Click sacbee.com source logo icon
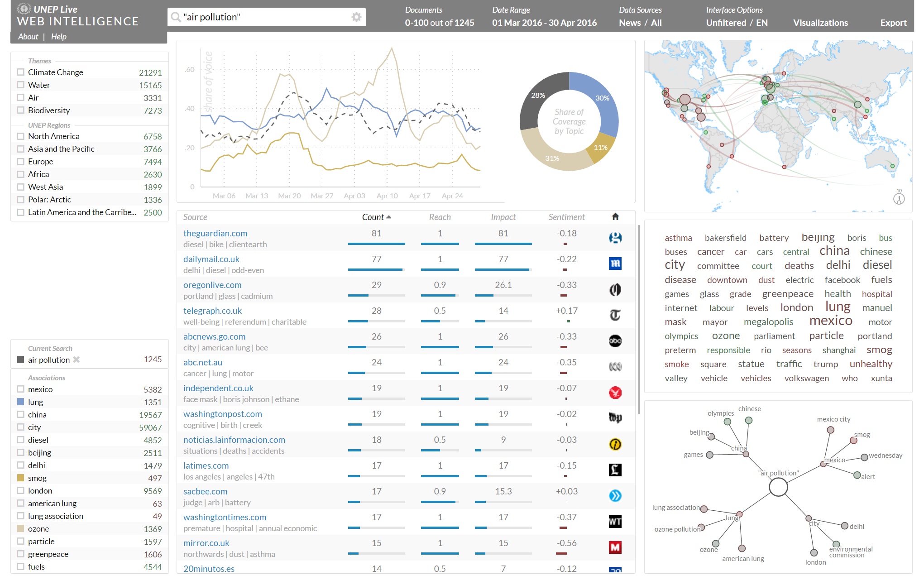 coord(615,496)
